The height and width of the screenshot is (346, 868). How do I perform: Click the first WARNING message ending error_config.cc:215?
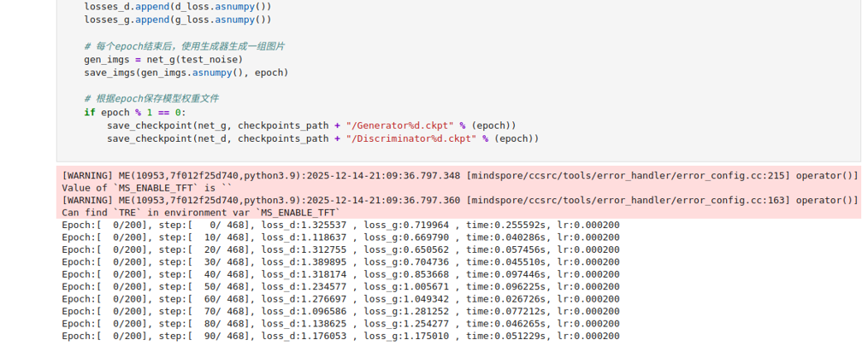click(459, 175)
